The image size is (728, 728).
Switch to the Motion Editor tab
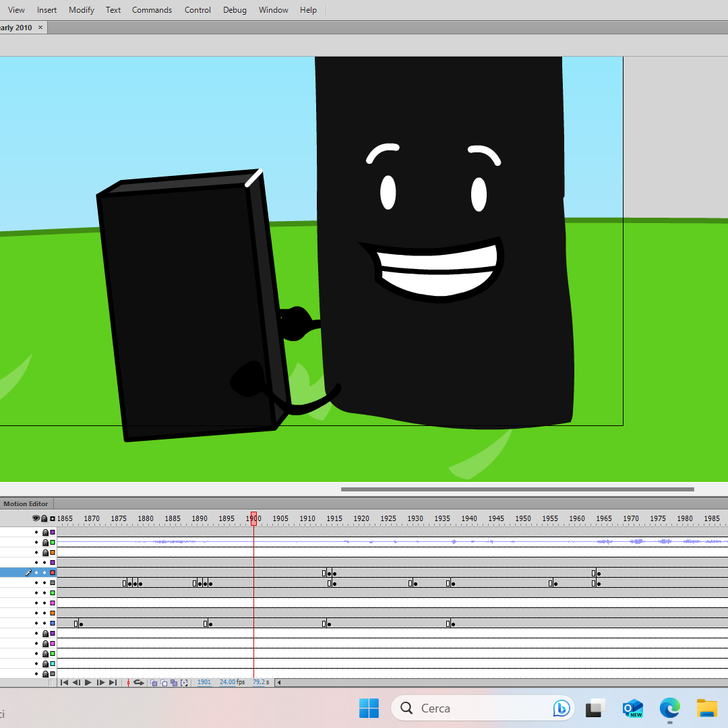(x=26, y=504)
